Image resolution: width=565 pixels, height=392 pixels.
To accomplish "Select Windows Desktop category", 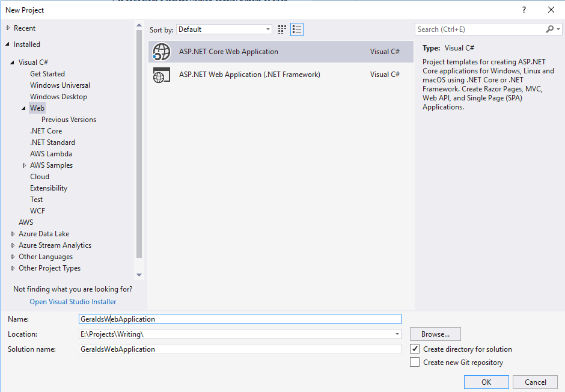I will (x=58, y=97).
